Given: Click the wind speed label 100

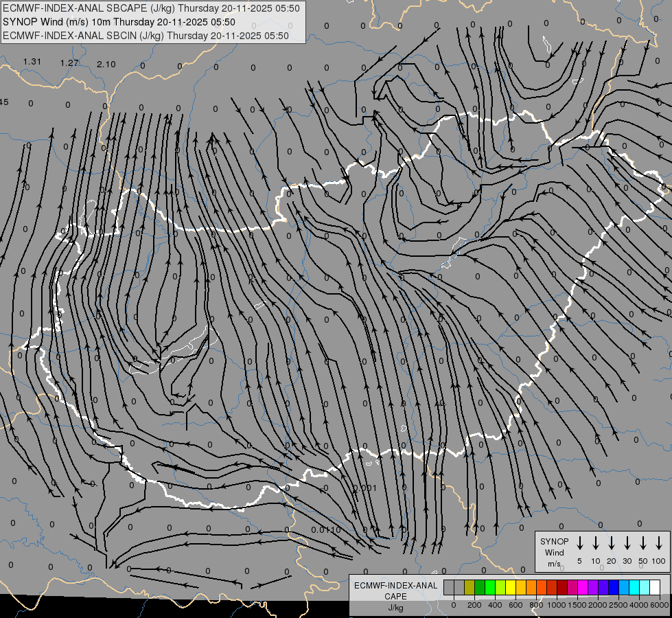Looking at the screenshot, I should click(x=659, y=561).
